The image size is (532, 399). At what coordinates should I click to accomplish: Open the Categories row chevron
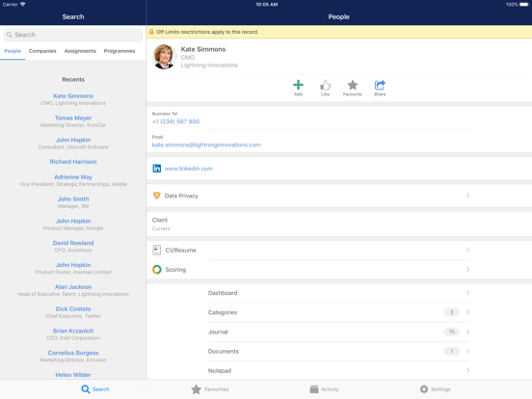(x=467, y=312)
